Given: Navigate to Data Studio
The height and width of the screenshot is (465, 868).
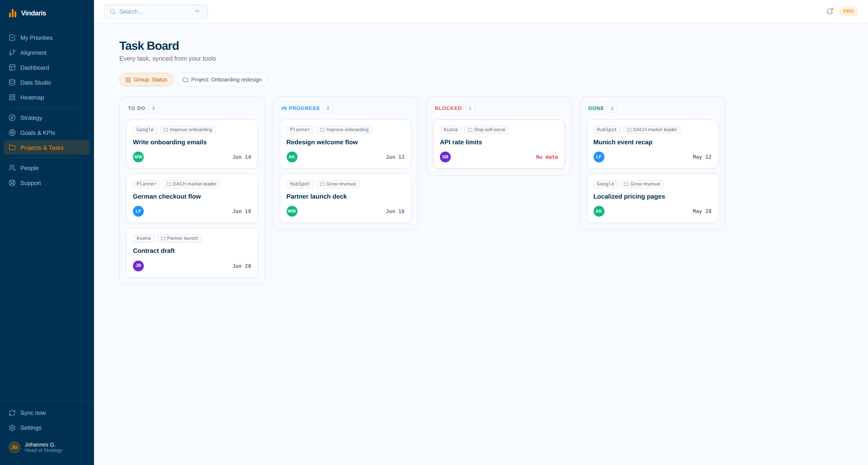Looking at the screenshot, I should coord(47,82).
